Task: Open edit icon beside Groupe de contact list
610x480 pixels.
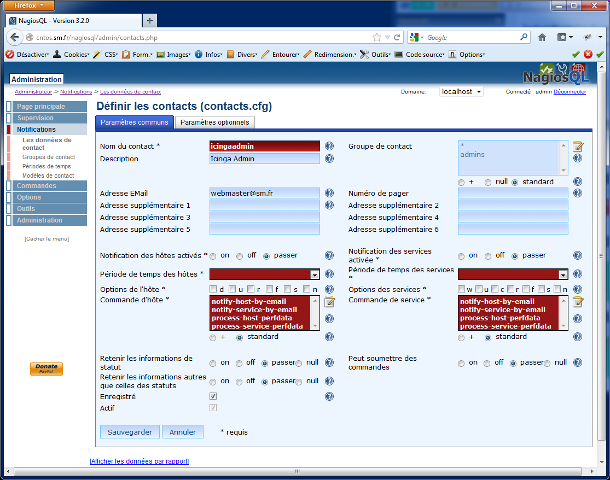Action: point(578,146)
